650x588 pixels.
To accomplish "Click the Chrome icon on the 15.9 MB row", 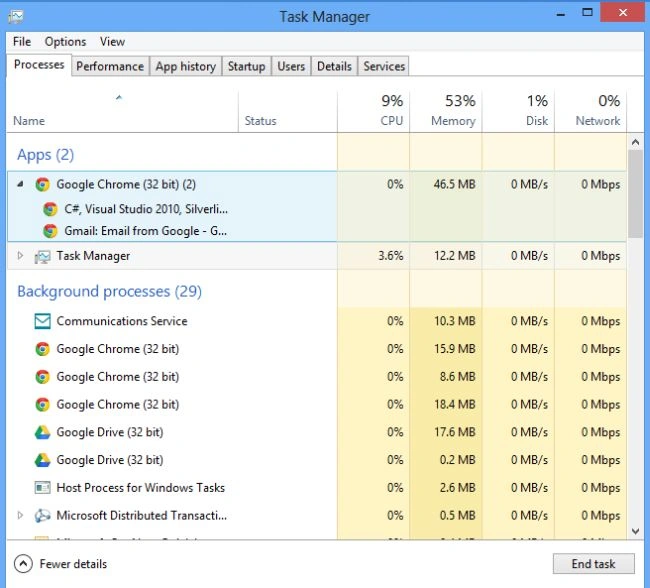I will tap(42, 349).
